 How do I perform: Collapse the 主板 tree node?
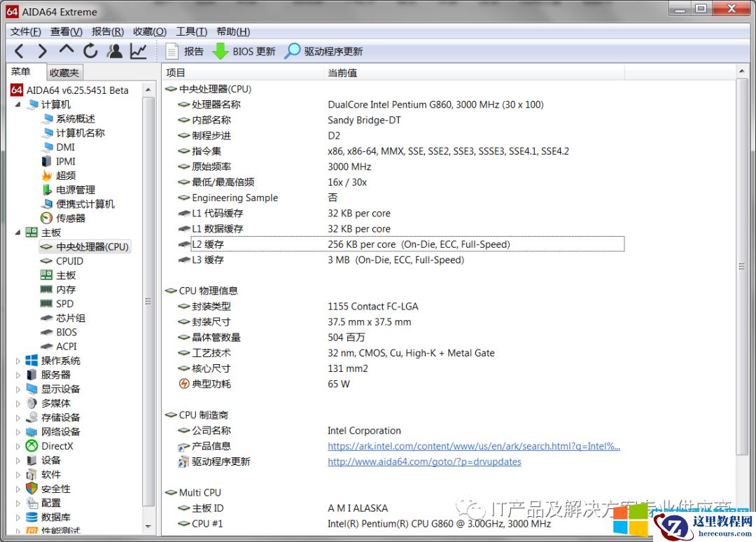tap(18, 232)
